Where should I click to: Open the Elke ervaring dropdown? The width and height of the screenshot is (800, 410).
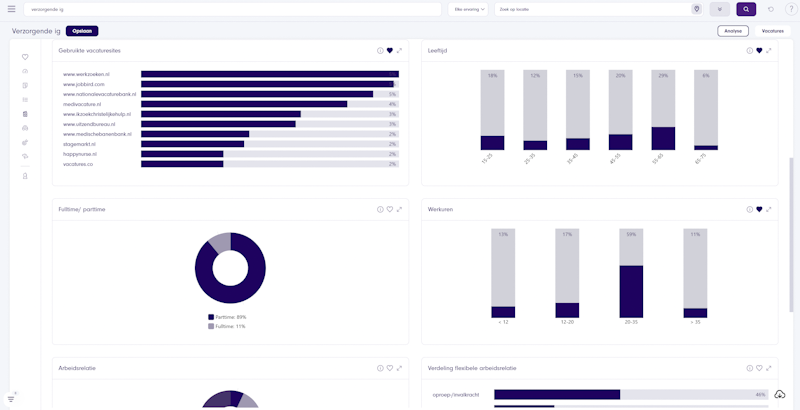click(x=470, y=9)
